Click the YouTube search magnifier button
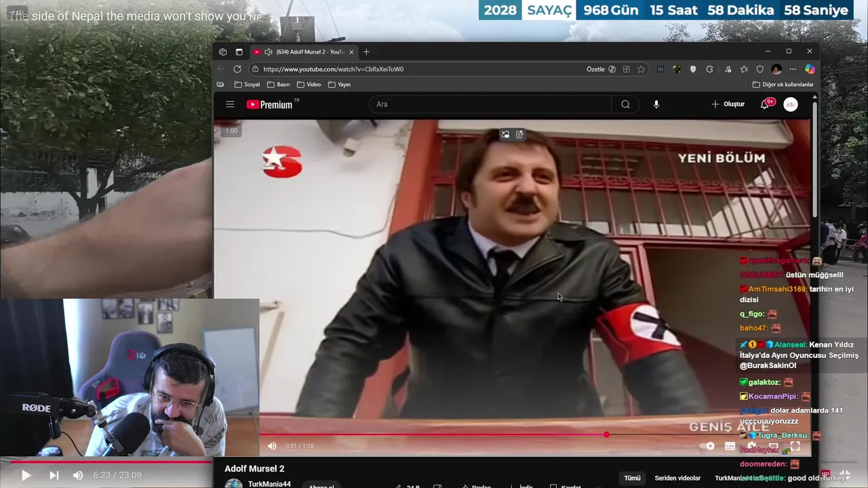The image size is (868, 488). pyautogui.click(x=625, y=104)
